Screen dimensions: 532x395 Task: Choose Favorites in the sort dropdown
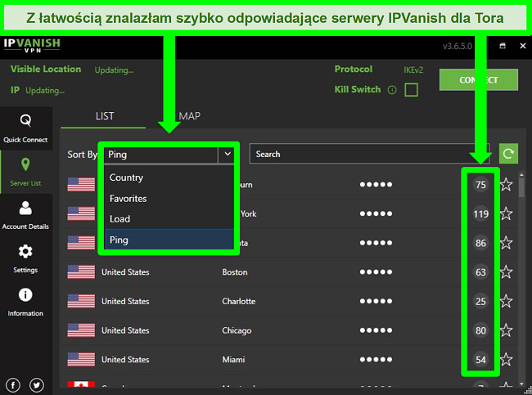click(169, 199)
